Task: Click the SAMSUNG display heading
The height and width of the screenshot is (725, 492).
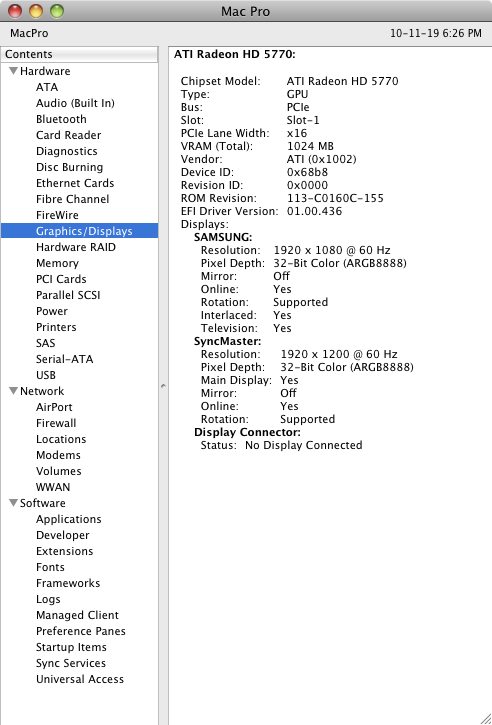Action: tap(223, 237)
